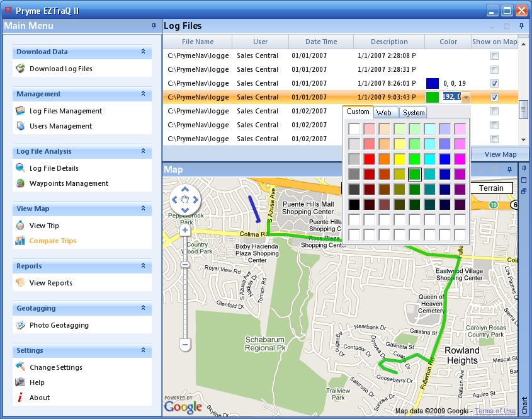The image size is (532, 419).
Task: Click the Users Management icon
Action: (20, 126)
